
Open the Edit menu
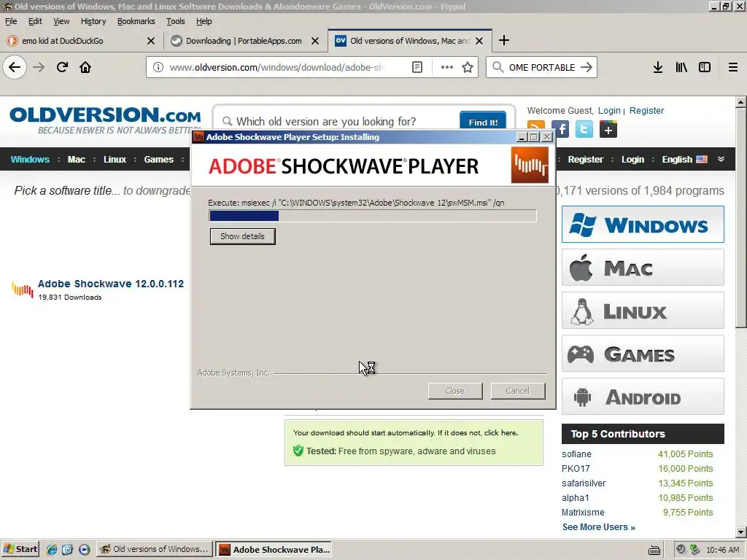35,21
